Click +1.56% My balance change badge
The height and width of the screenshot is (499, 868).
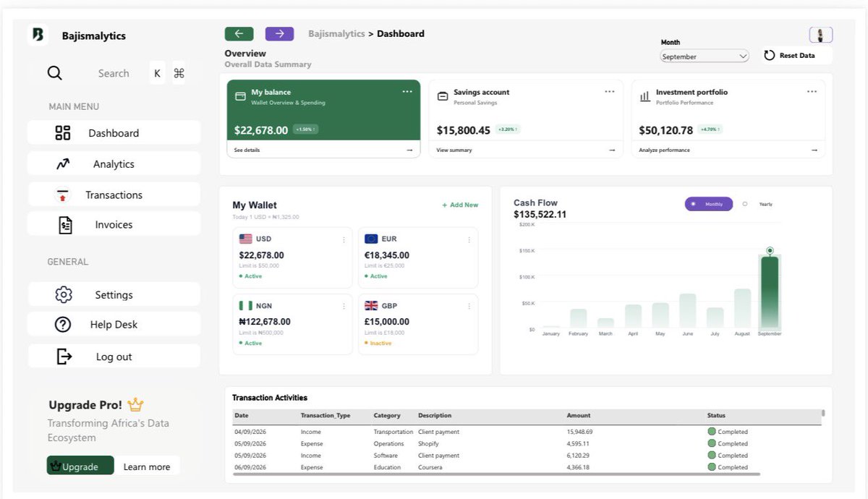pos(305,129)
